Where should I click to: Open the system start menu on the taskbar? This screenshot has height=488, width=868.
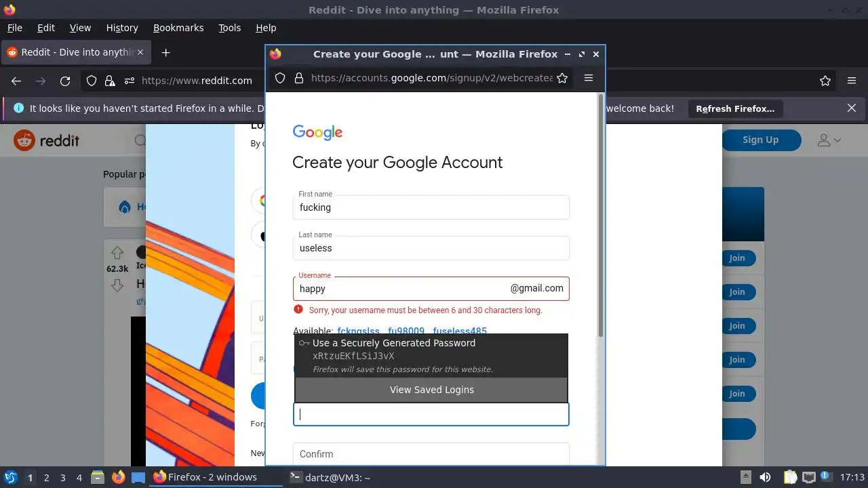pyautogui.click(x=10, y=477)
